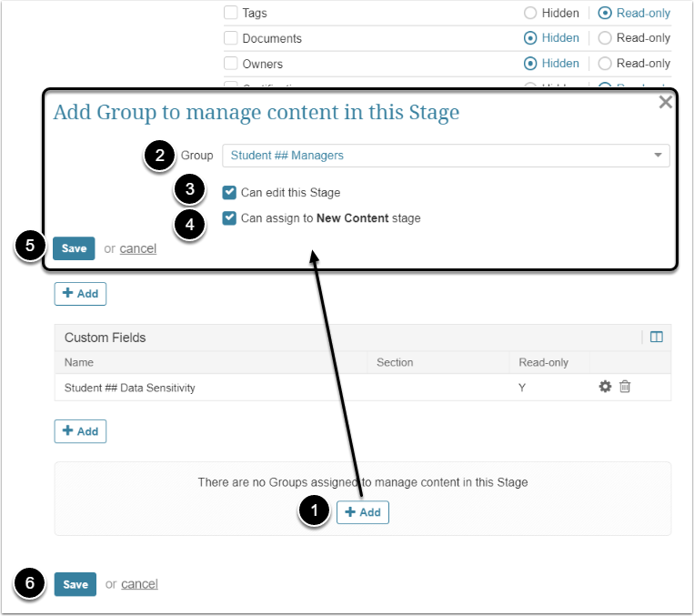Cancel the Add Group dialog
The image size is (694, 616).
click(x=138, y=248)
